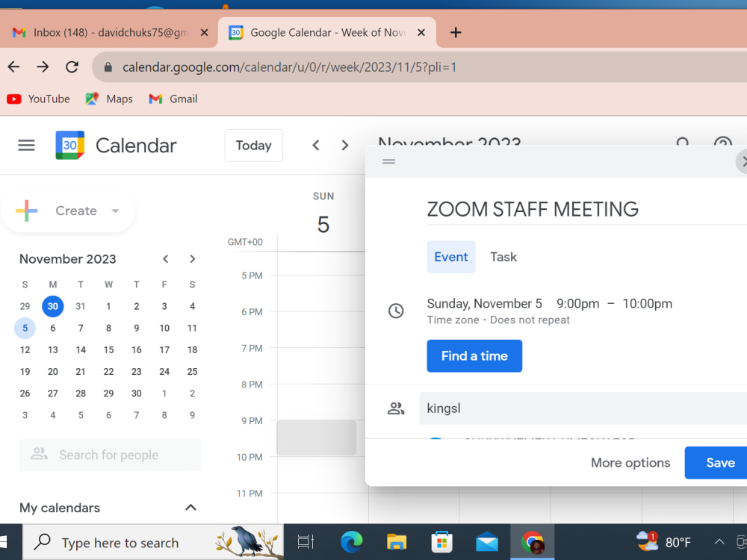
Task: Click the Create button
Action: pyautogui.click(x=68, y=211)
